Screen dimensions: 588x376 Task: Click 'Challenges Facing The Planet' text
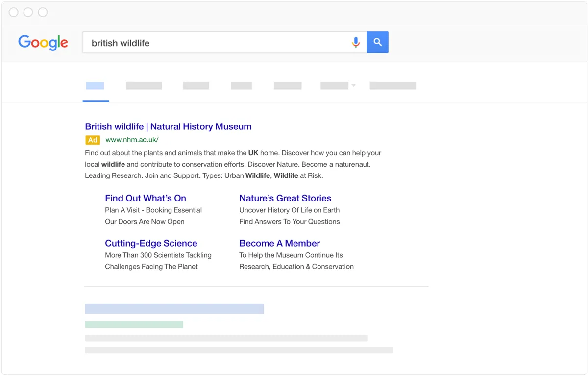(x=151, y=266)
